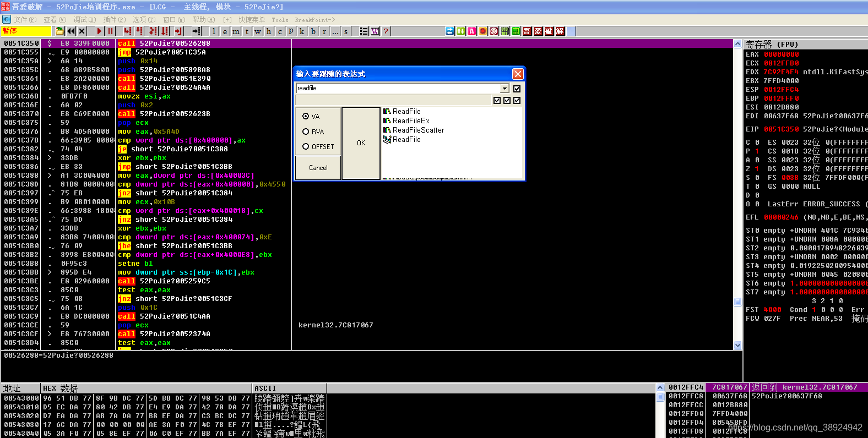868x438 pixels.
Task: Click the Restart program rewind icon
Action: tap(71, 31)
